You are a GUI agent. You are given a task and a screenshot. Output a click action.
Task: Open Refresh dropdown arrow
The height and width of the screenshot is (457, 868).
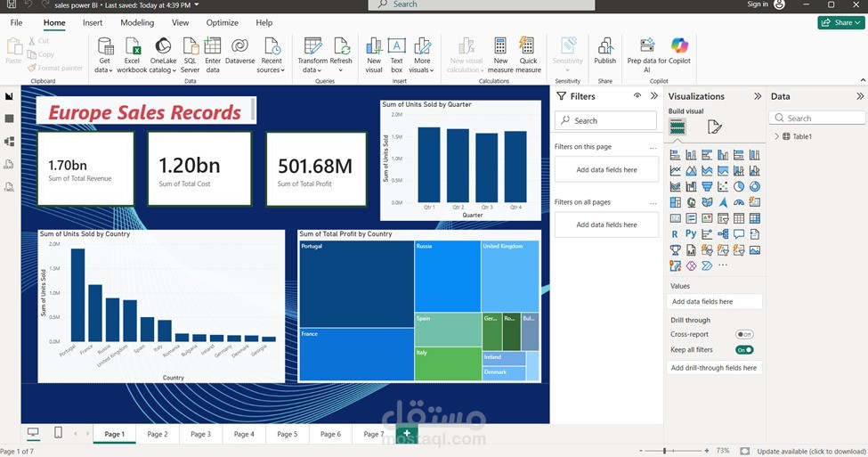(340, 70)
